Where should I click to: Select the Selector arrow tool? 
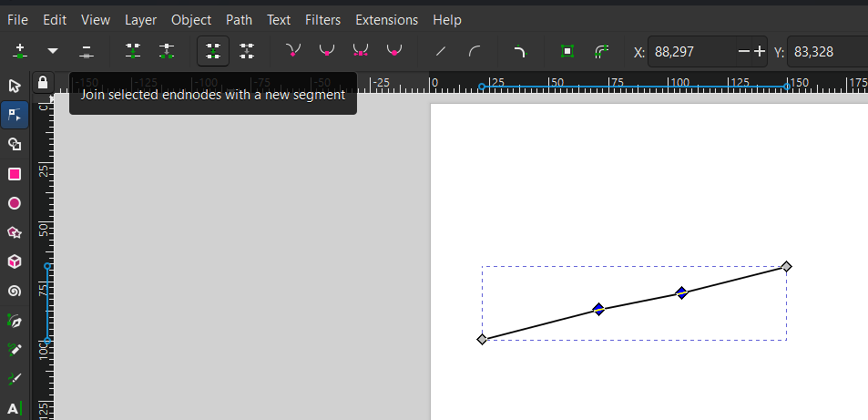click(x=15, y=86)
